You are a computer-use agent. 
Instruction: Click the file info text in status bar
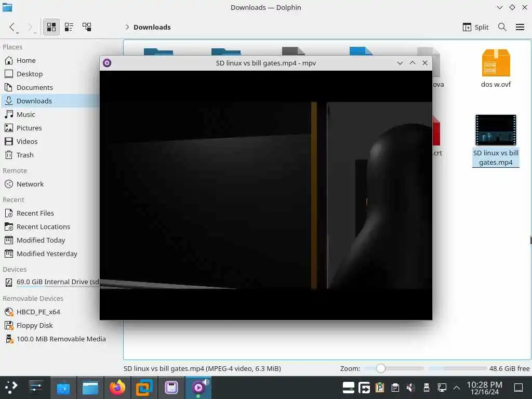click(x=202, y=368)
